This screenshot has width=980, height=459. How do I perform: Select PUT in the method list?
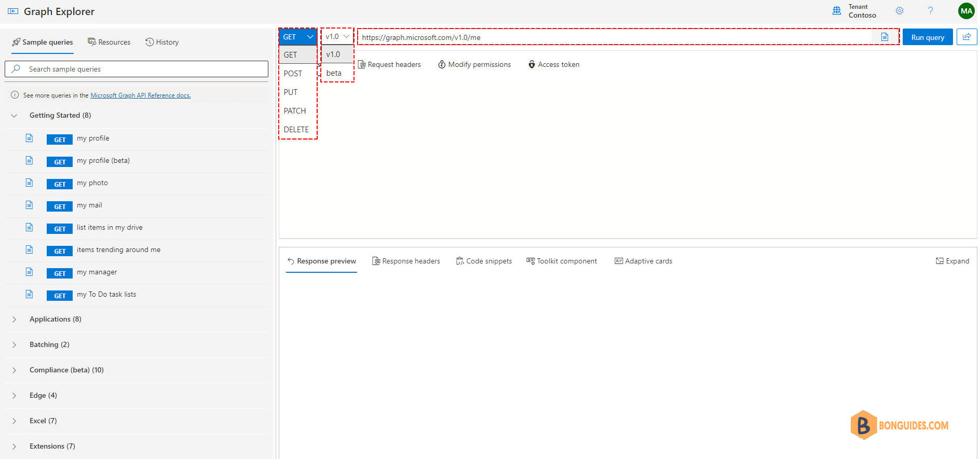click(x=298, y=92)
